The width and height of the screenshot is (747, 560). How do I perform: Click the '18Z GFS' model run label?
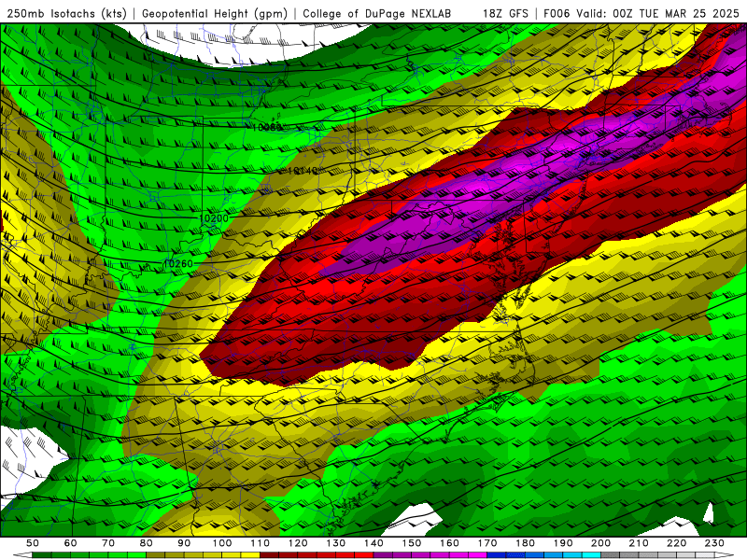[x=505, y=13]
